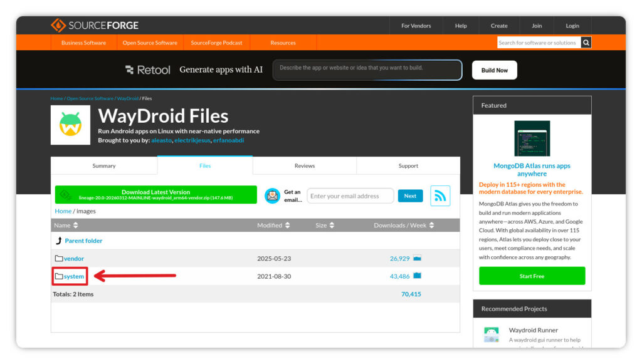The width and height of the screenshot is (642, 364).
Task: Click Download Latest Version button
Action: click(156, 195)
